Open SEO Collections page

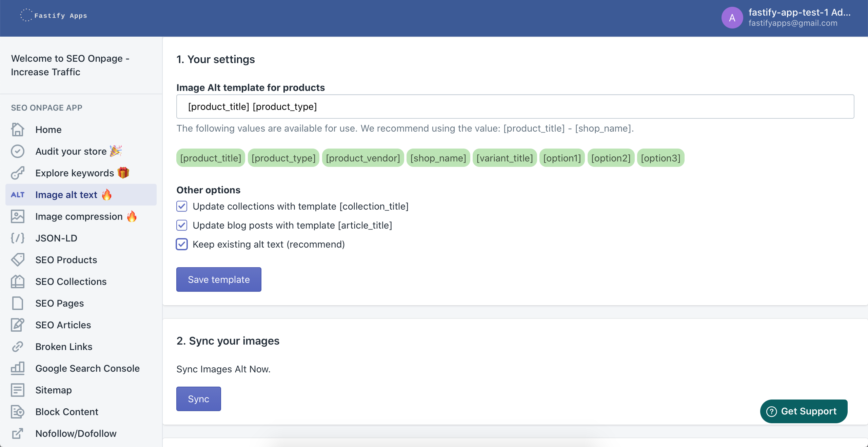tap(81, 281)
